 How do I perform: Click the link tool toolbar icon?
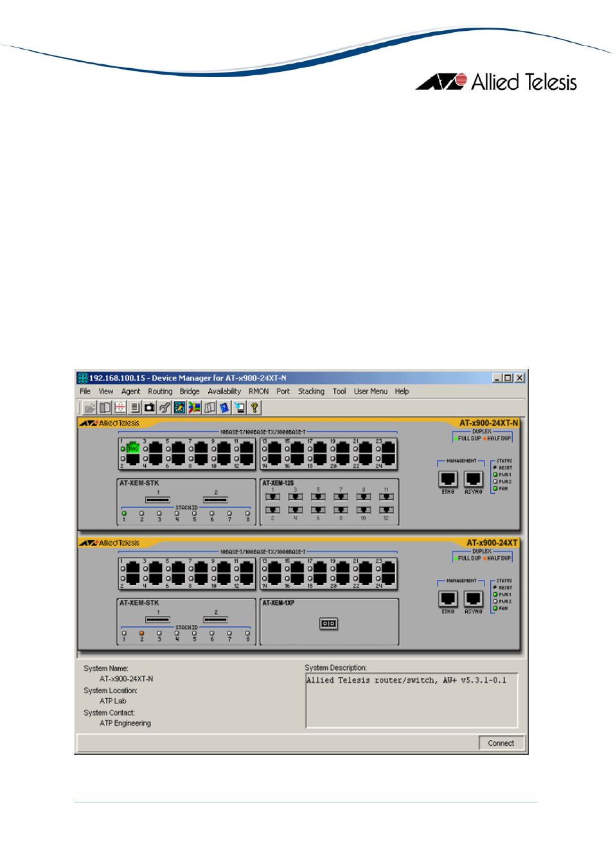pos(164,408)
